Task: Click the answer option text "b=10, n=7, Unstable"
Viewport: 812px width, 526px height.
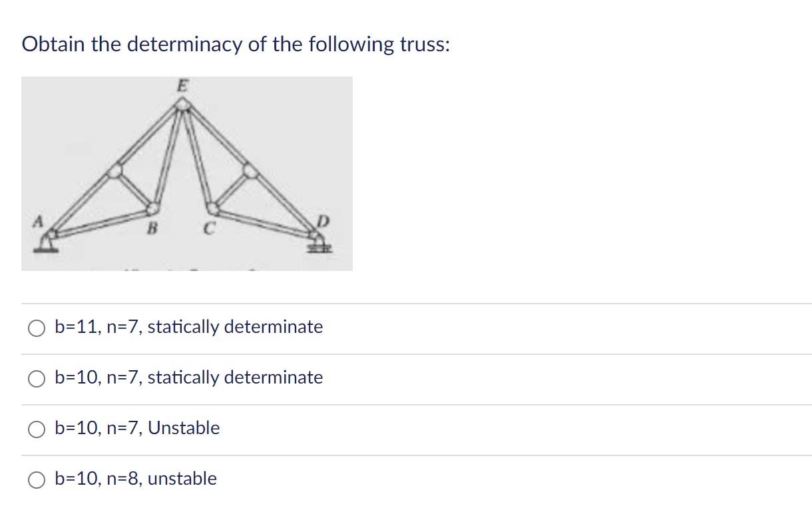Action: 137,429
